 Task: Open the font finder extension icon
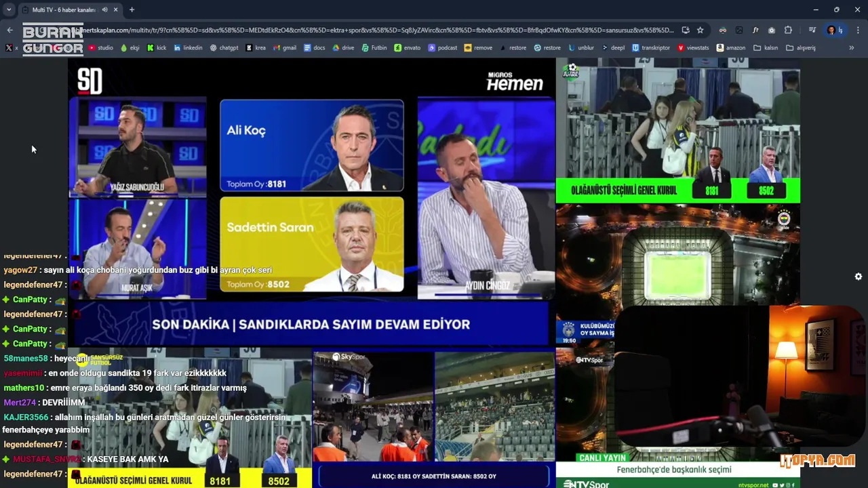point(755,30)
